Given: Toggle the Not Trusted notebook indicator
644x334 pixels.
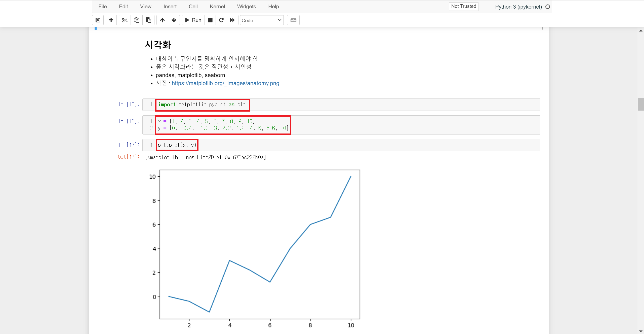Looking at the screenshot, I should click(x=463, y=6).
